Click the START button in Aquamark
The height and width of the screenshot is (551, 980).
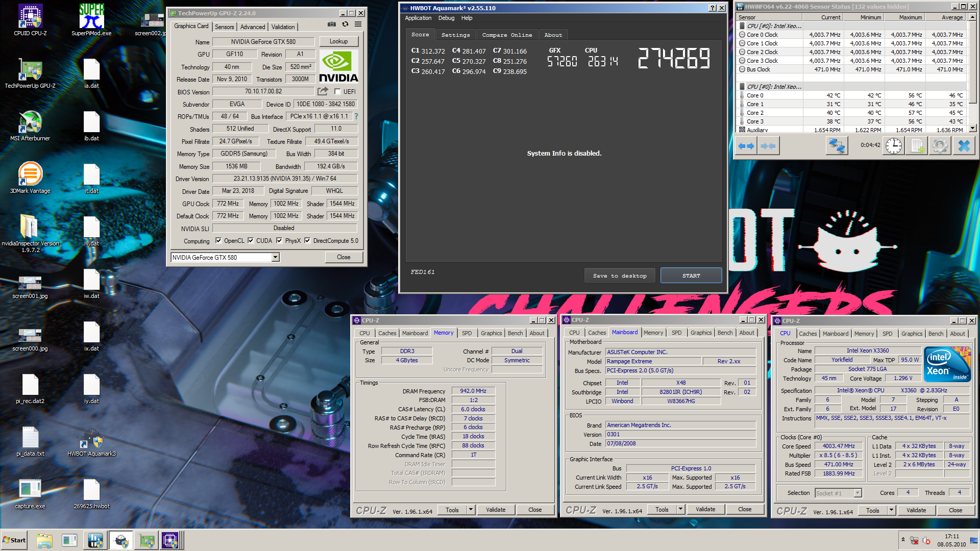coord(691,275)
